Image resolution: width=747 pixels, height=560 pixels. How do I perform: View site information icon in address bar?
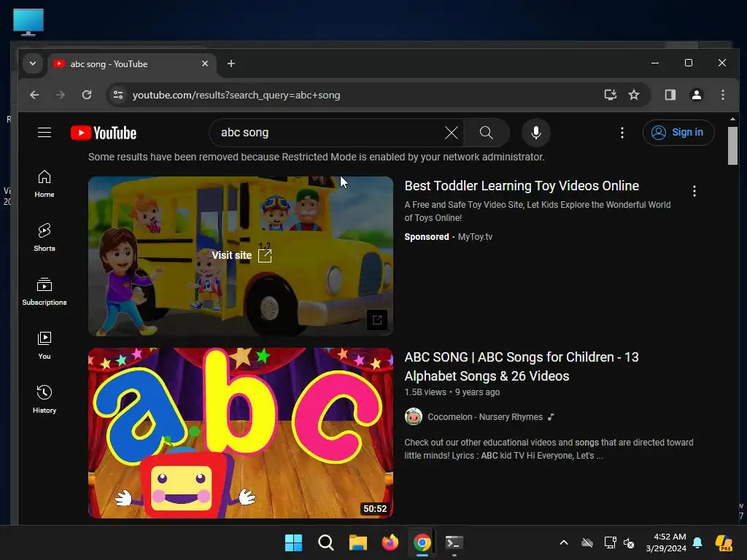tap(117, 95)
